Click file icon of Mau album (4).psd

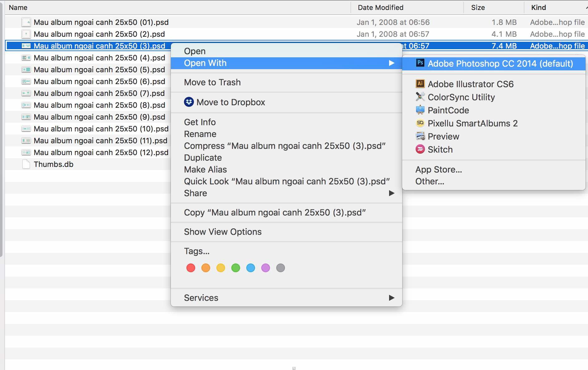click(x=26, y=58)
